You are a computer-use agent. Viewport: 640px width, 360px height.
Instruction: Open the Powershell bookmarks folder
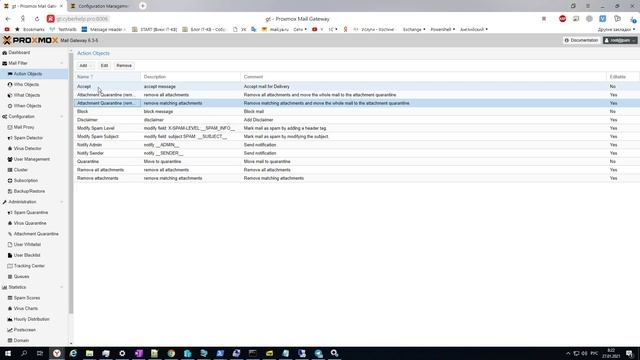442,29
